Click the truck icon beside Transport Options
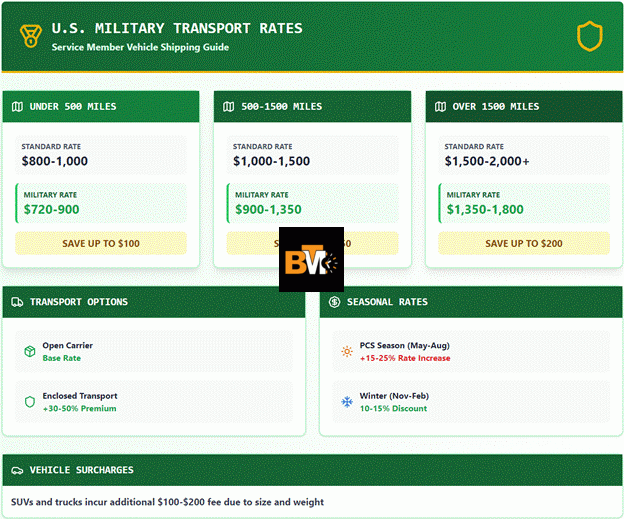 17,302
